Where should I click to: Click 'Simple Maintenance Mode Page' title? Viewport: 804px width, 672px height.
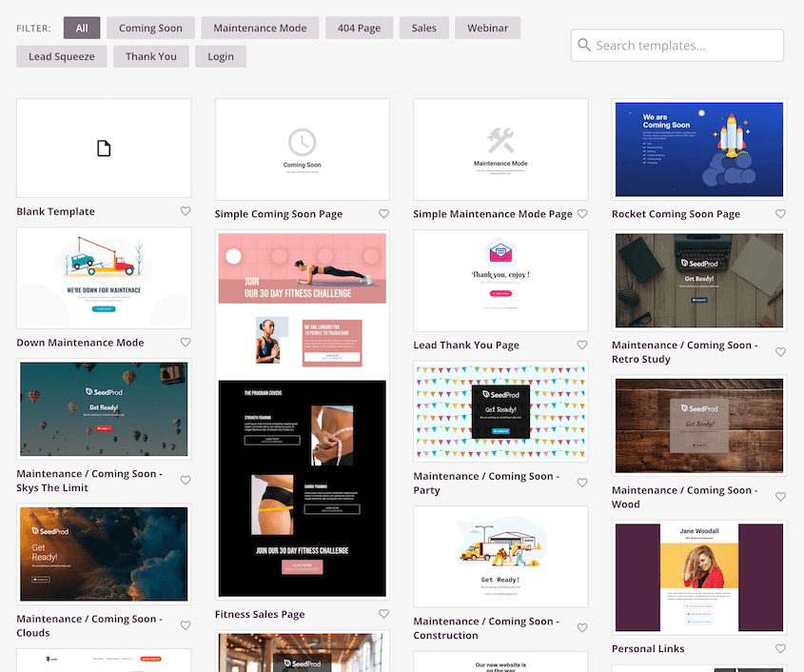[x=493, y=214]
